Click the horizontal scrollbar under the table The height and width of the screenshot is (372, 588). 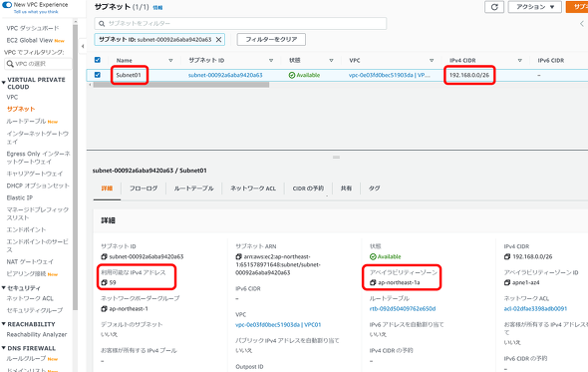[181, 85]
